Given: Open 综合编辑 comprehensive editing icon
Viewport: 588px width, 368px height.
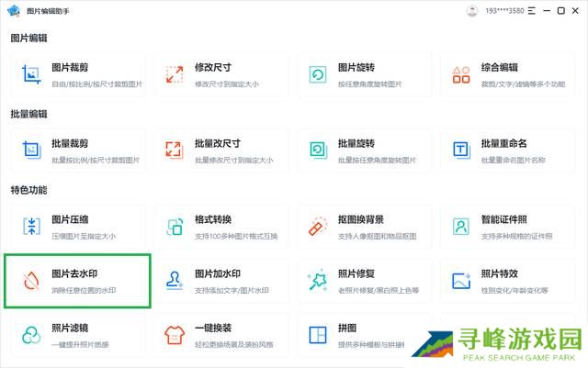Looking at the screenshot, I should [x=460, y=74].
